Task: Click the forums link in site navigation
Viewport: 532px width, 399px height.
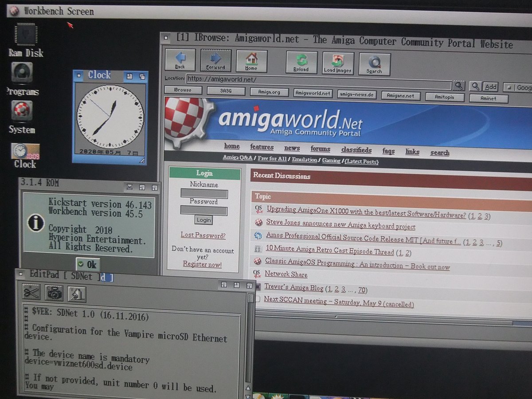Action: 320,149
